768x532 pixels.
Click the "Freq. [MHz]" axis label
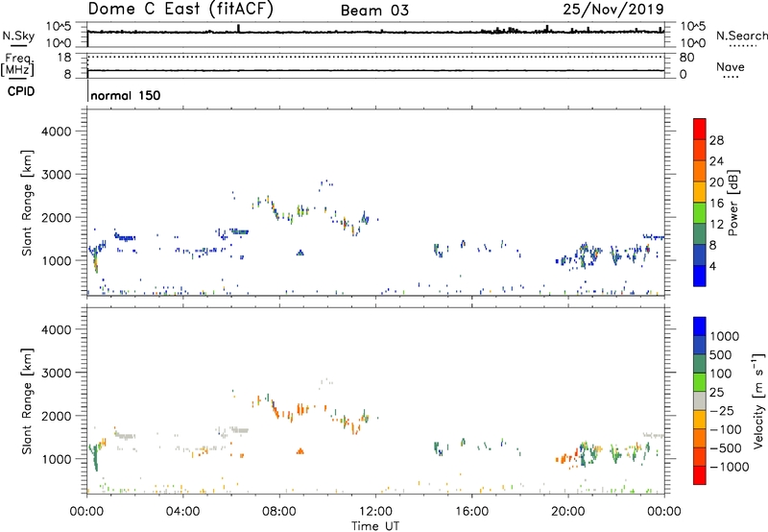pos(17,64)
